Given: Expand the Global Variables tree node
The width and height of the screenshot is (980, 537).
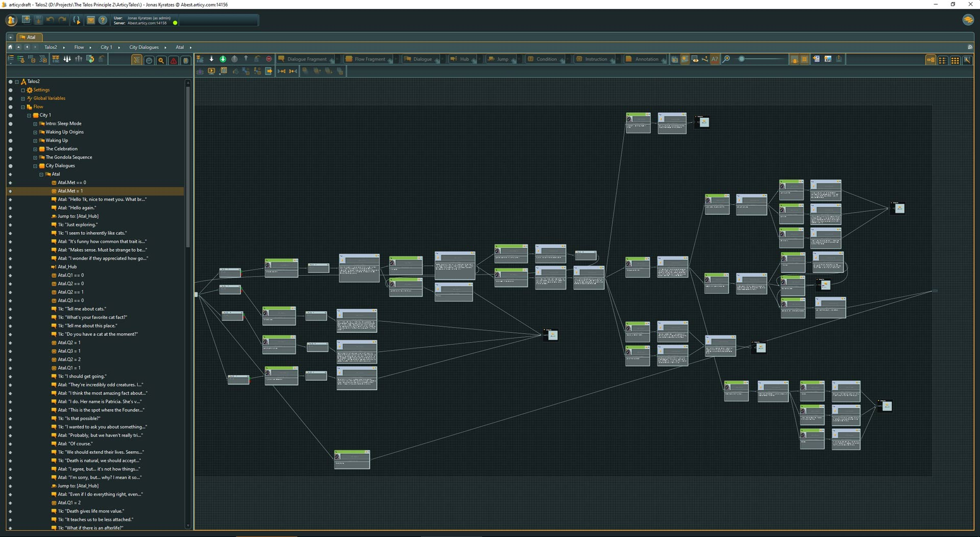Looking at the screenshot, I should [23, 99].
